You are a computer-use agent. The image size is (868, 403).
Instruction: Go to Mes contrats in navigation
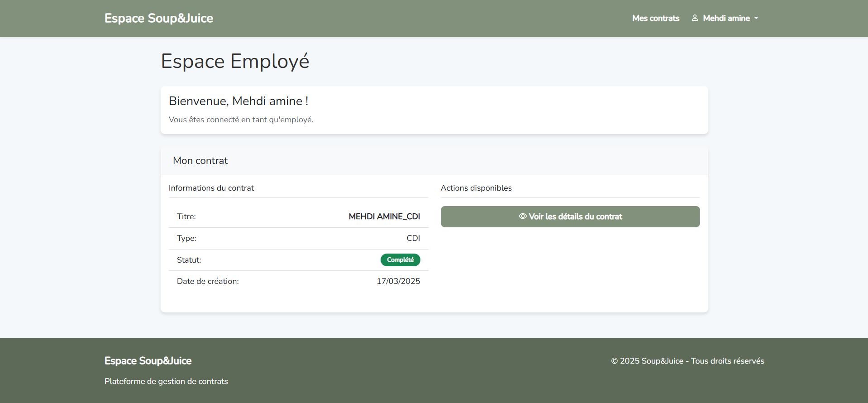(655, 18)
